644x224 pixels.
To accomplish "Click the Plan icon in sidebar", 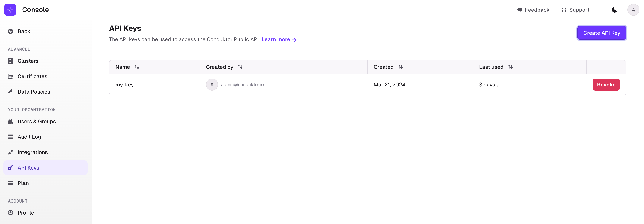I will (11, 183).
